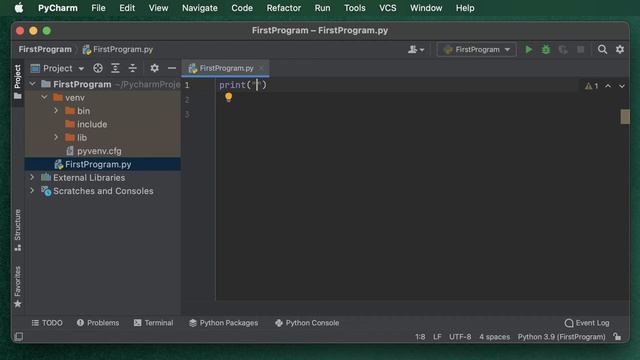This screenshot has height=360, width=640.
Task: Collapse all in Project panel
Action: point(133,68)
